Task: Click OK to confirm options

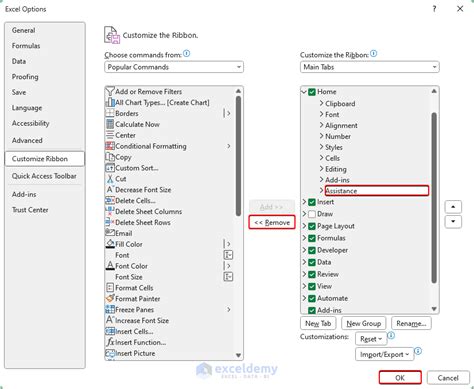Action: (400, 378)
